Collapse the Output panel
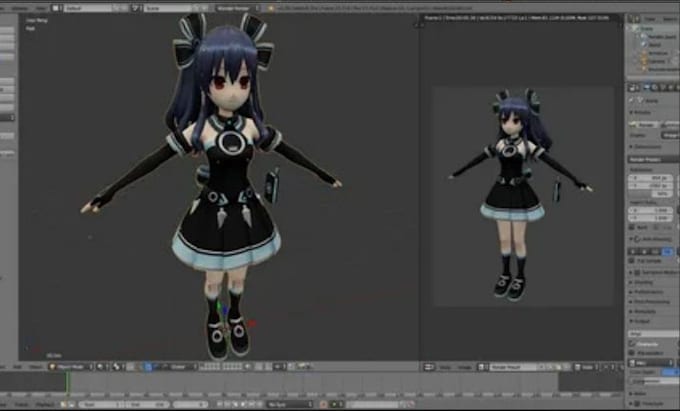680x411 pixels. [x=642, y=321]
